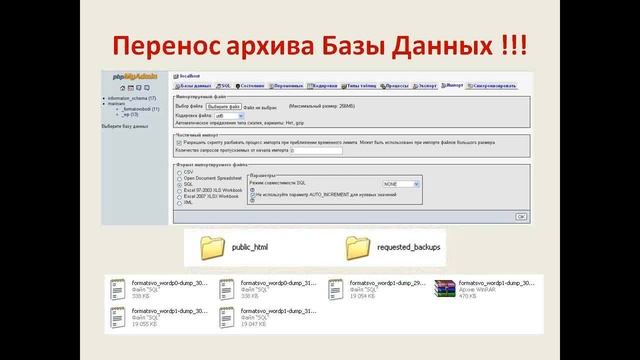Open the SQL compatibility mode NONE dropdown

(x=401, y=184)
